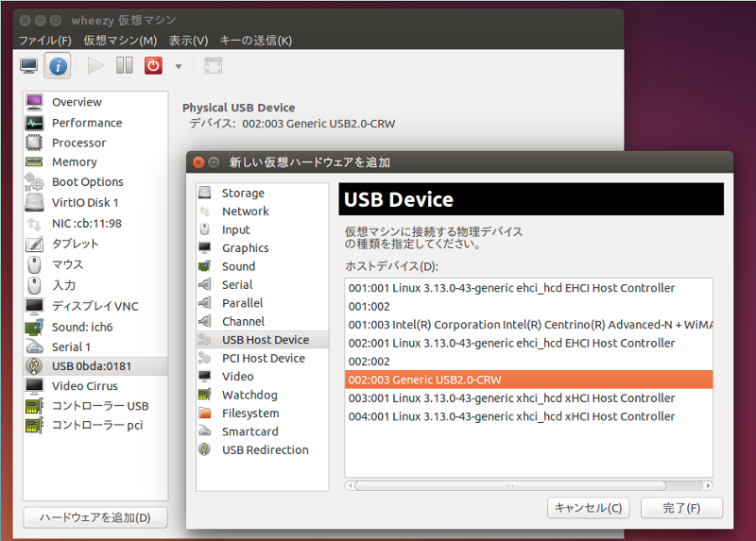Viewport: 756px width, 541px height.
Task: Close the add hardware dialog
Action: 198,162
